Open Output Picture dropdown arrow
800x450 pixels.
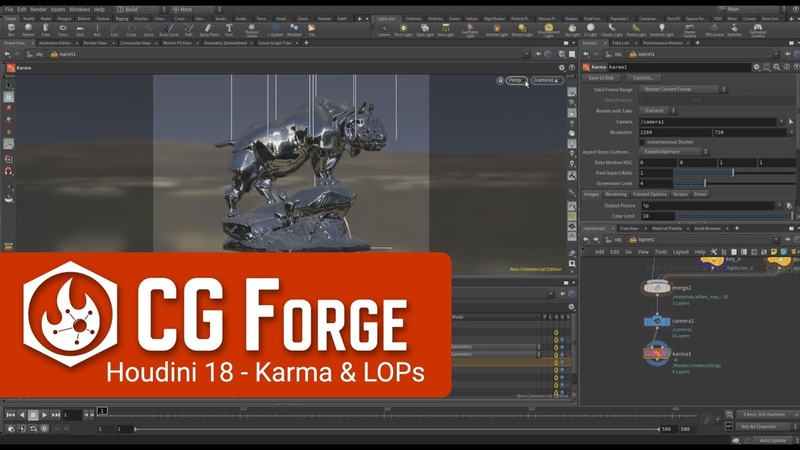[779, 205]
